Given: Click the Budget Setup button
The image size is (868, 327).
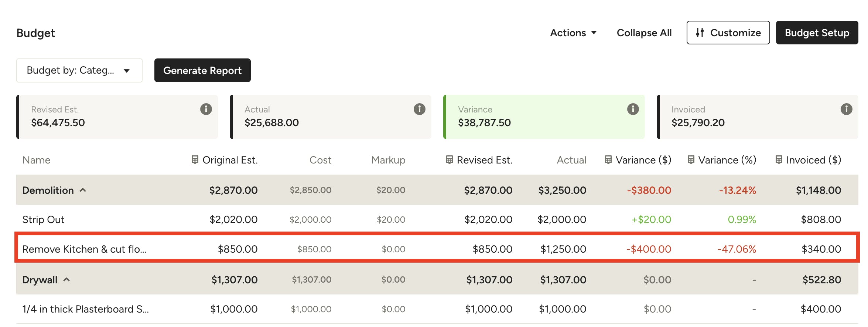Looking at the screenshot, I should tap(817, 33).
